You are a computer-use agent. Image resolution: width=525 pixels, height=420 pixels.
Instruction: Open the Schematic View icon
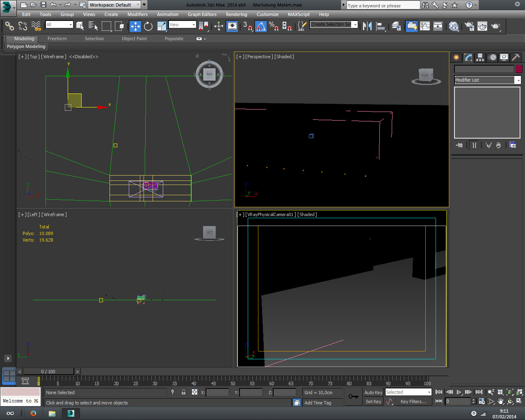pos(438,26)
